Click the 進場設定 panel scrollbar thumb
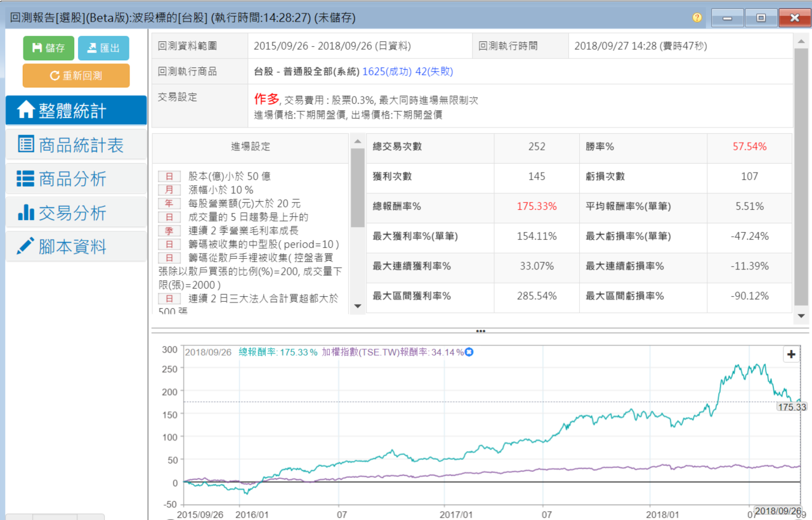The width and height of the screenshot is (812, 520). [x=358, y=187]
